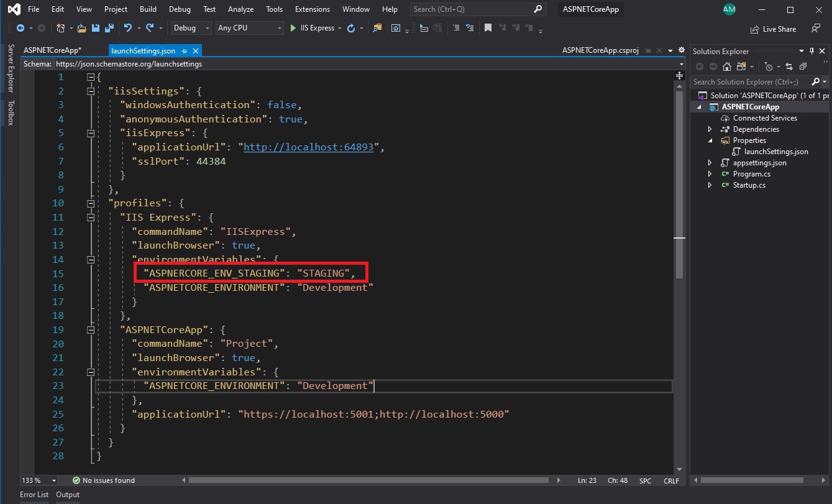The image size is (832, 504).
Task: Click the AM account avatar
Action: click(x=729, y=9)
